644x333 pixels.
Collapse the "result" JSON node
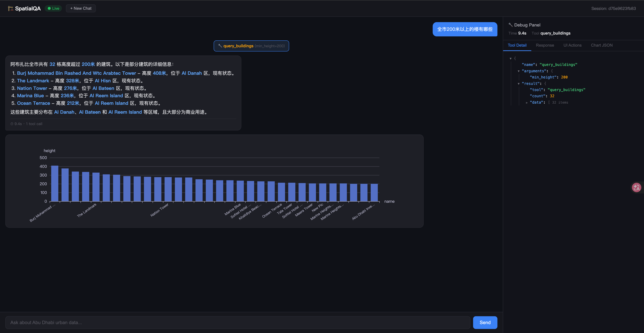pos(519,84)
